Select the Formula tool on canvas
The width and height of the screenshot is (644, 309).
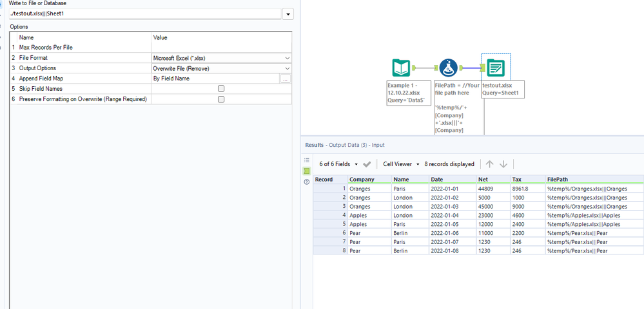tap(449, 68)
